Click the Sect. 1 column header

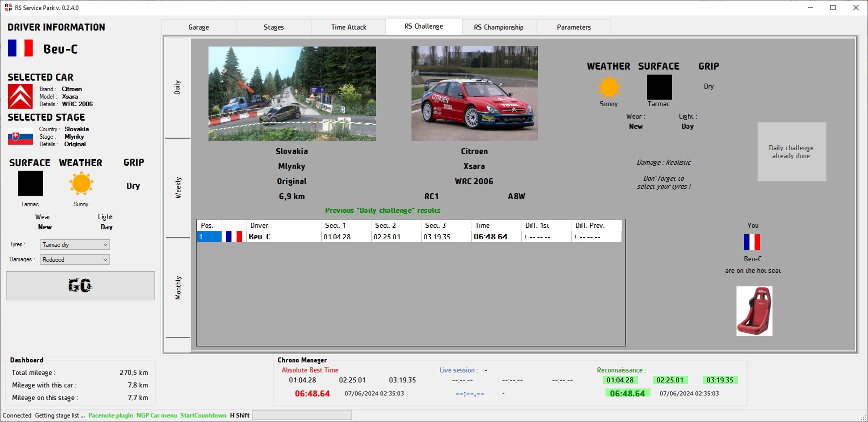(346, 225)
